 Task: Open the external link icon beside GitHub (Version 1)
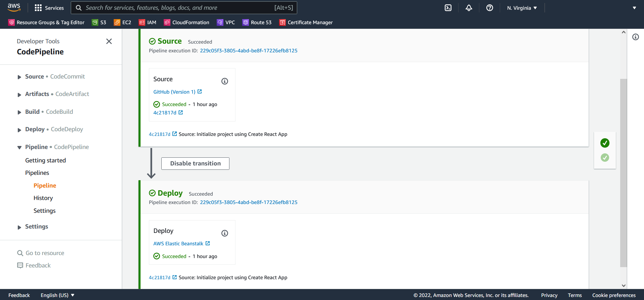pos(200,92)
